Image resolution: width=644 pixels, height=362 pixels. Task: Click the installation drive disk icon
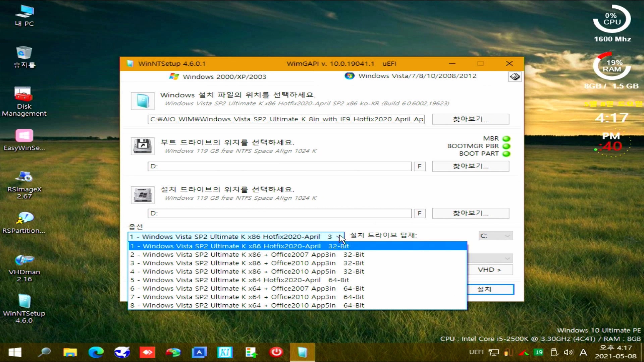(x=143, y=195)
